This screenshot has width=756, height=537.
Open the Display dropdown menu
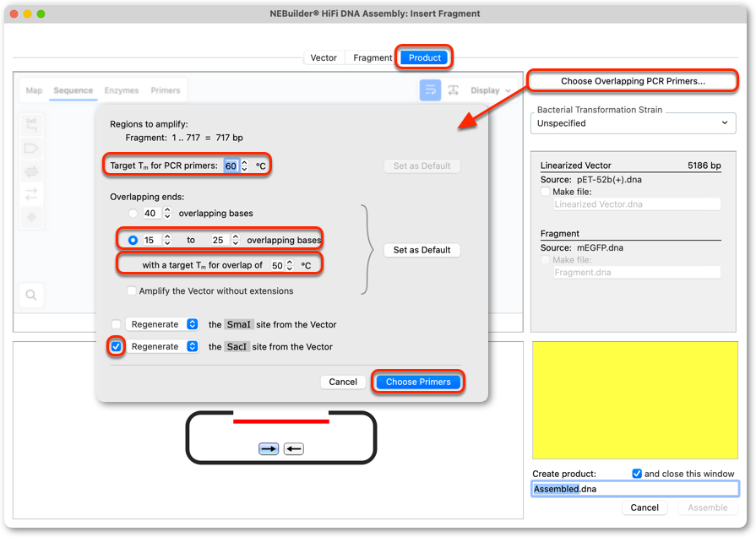[x=490, y=90]
